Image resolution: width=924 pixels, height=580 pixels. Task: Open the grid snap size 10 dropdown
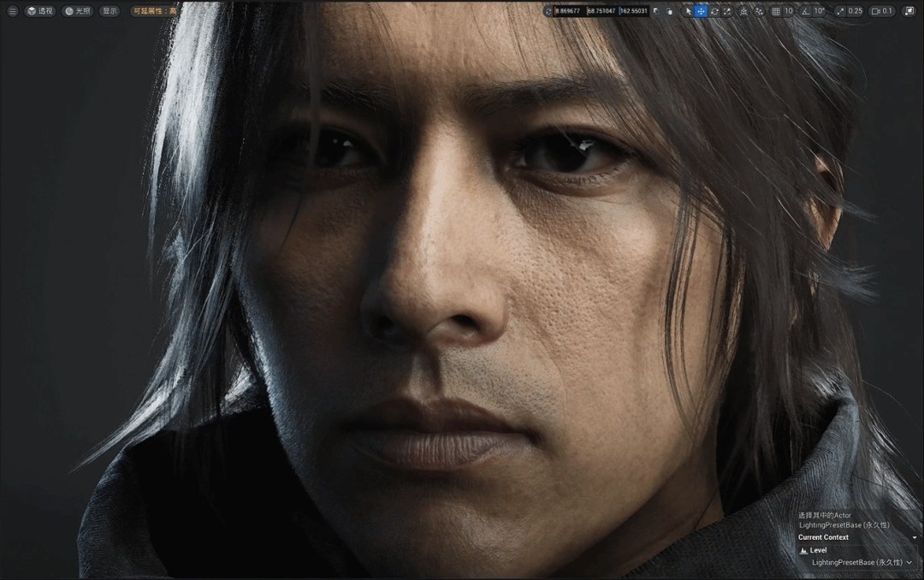coord(789,11)
